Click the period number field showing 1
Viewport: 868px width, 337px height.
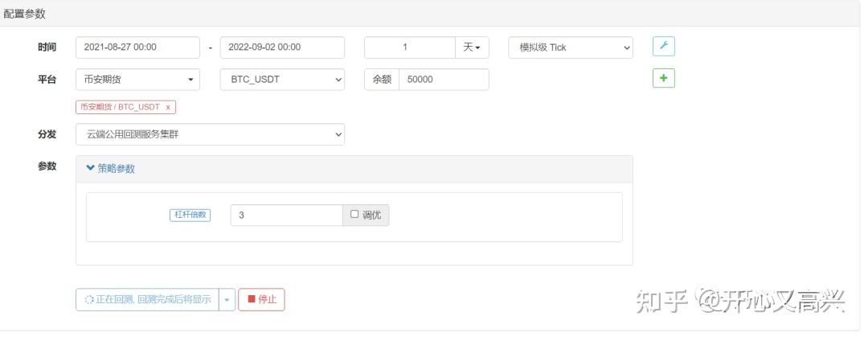tap(410, 47)
